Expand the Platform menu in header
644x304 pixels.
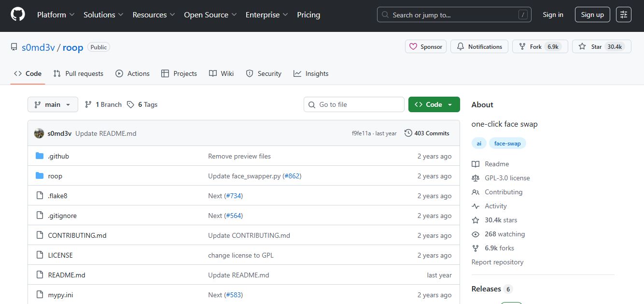click(x=56, y=15)
